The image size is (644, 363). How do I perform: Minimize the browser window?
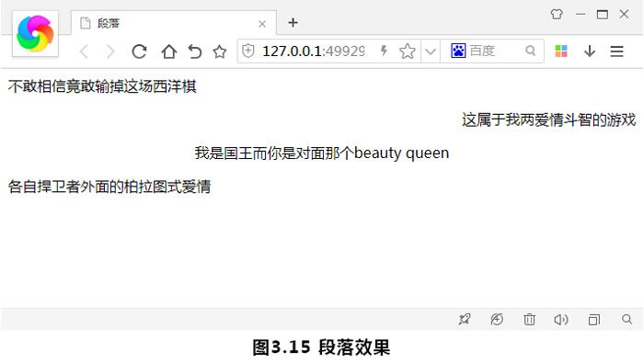pos(581,15)
